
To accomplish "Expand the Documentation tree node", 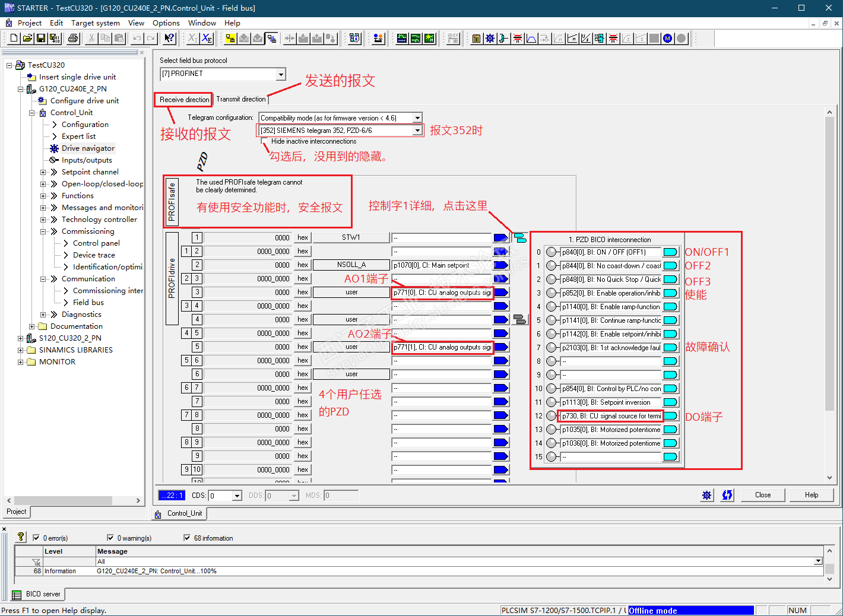I will [32, 326].
